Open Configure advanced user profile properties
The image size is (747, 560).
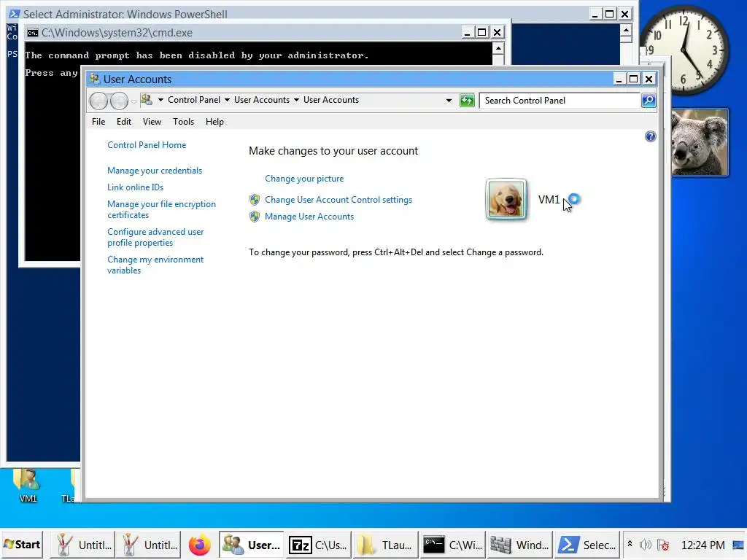tap(155, 237)
